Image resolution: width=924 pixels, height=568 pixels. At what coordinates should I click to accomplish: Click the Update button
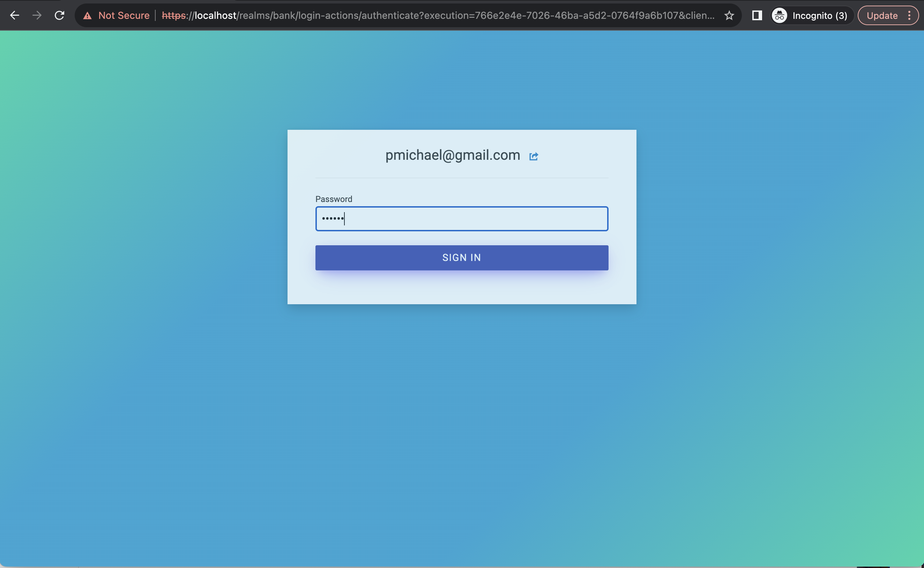click(882, 15)
